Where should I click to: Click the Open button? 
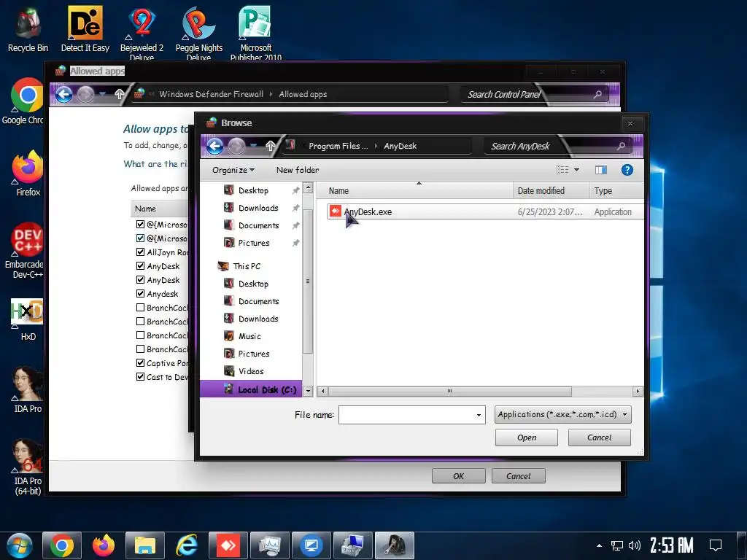527,437
